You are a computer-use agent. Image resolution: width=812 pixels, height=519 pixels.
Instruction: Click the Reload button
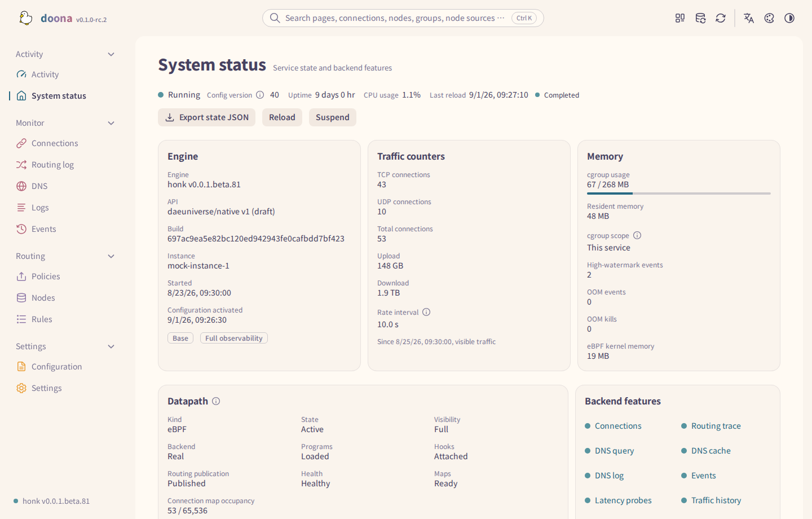point(282,117)
